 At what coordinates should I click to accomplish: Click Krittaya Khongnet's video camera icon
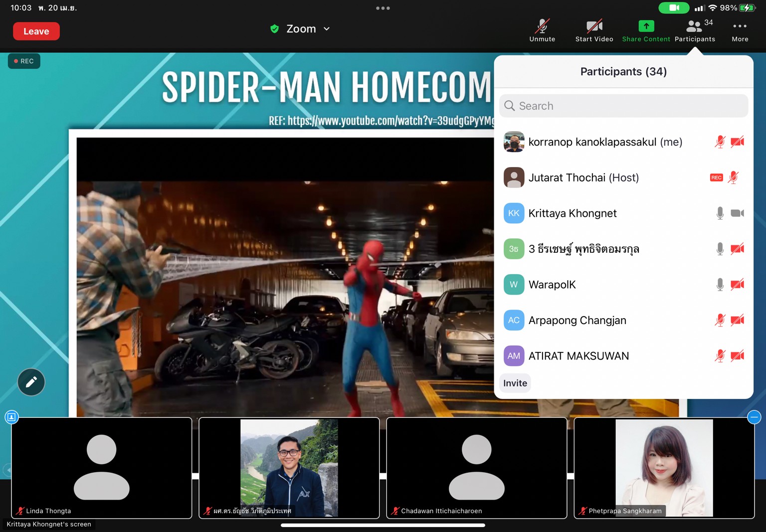point(737,213)
